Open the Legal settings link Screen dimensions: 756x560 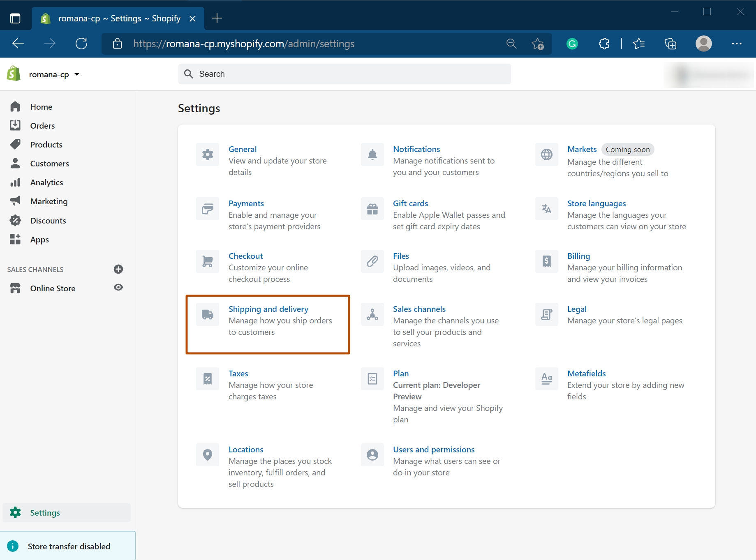(x=577, y=309)
